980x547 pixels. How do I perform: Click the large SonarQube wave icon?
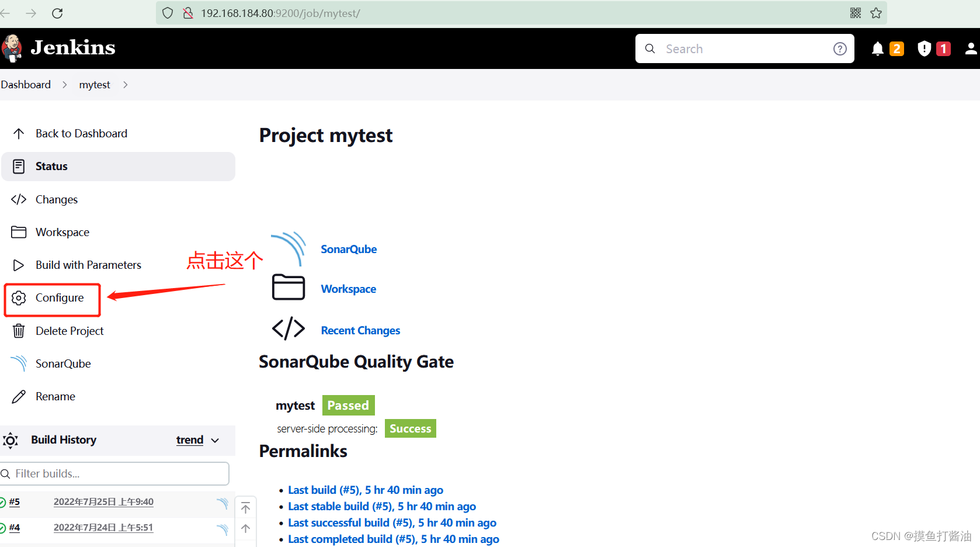point(289,249)
